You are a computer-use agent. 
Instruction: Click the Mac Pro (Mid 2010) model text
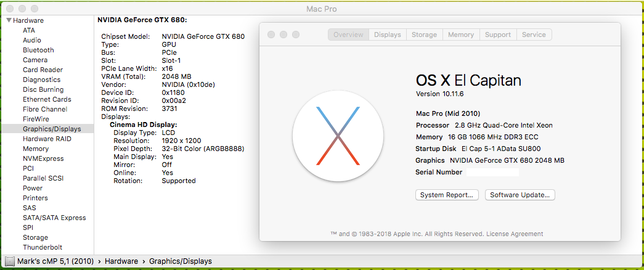coord(448,113)
